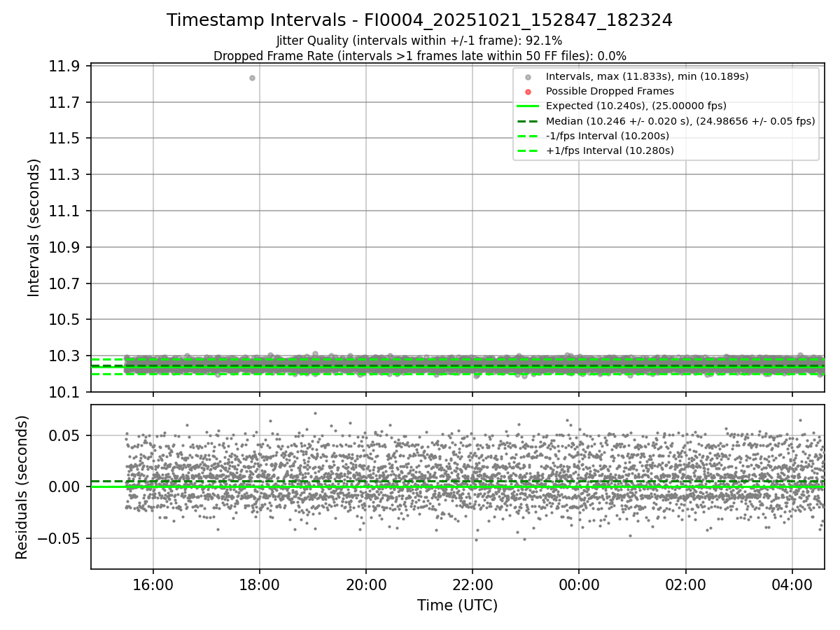Click the gray Intervals legend marker dot
The image size is (840, 630).
[528, 77]
